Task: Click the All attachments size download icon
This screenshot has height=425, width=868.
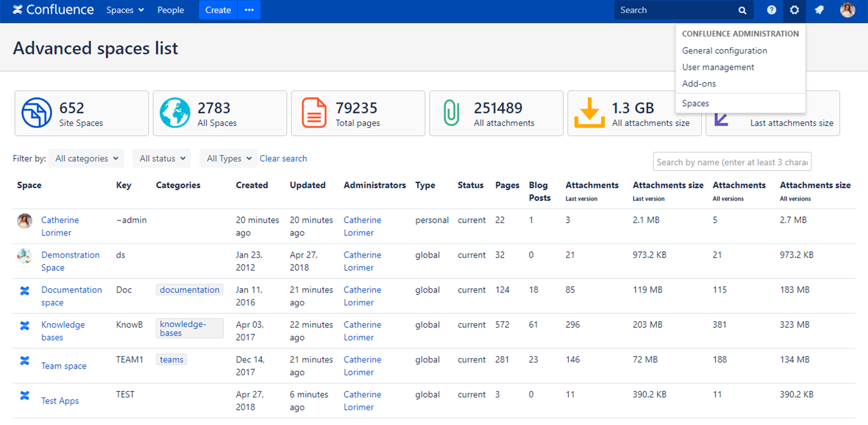Action: point(589,112)
